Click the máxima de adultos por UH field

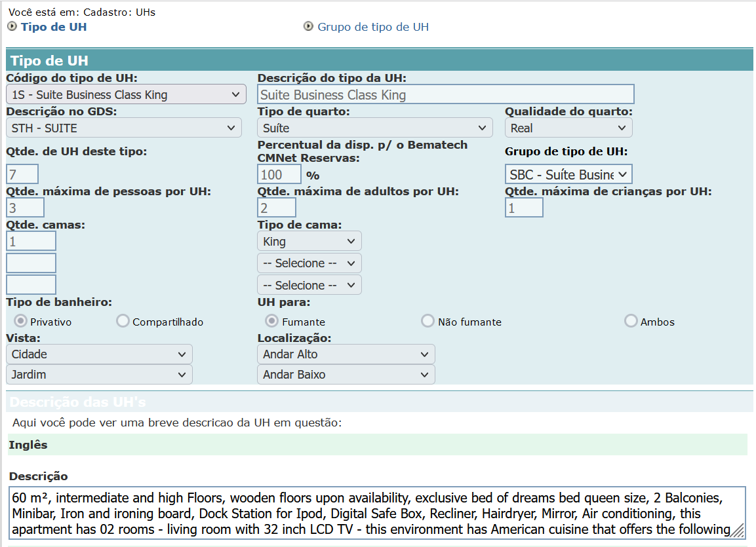tap(276, 208)
